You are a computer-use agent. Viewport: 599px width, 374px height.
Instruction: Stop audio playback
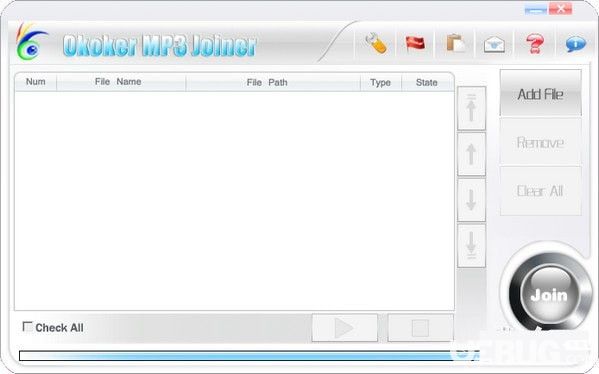[421, 328]
